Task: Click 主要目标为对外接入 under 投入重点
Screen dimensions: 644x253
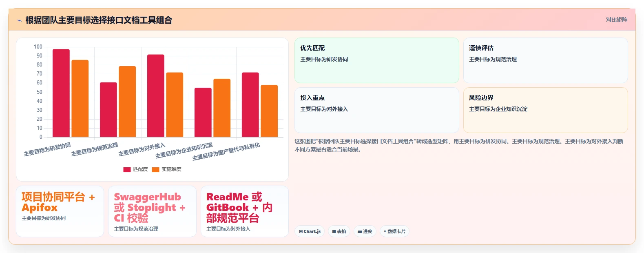Action: (324, 109)
